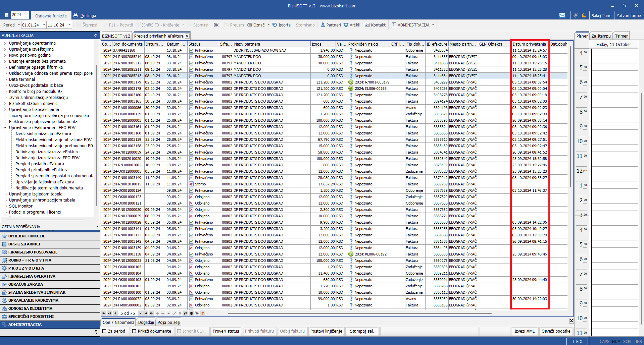Jump to last record in navigator
Viewport: 644px width, 345px height.
tap(151, 313)
